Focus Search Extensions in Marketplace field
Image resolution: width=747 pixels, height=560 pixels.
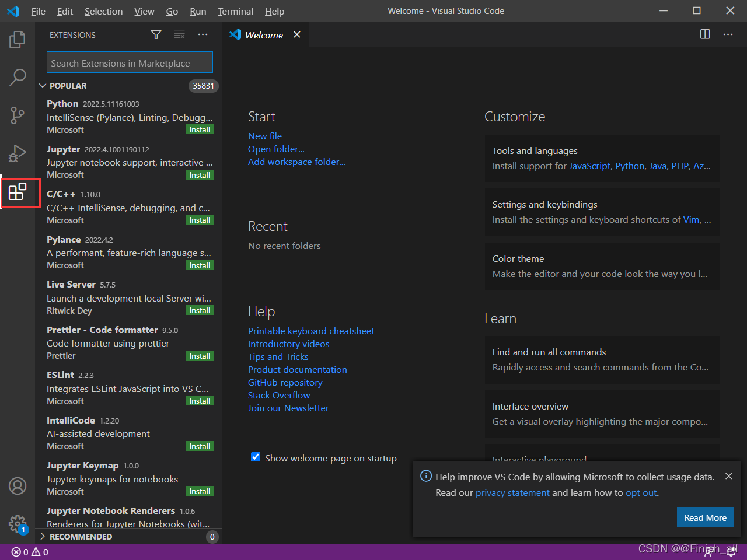click(x=130, y=62)
